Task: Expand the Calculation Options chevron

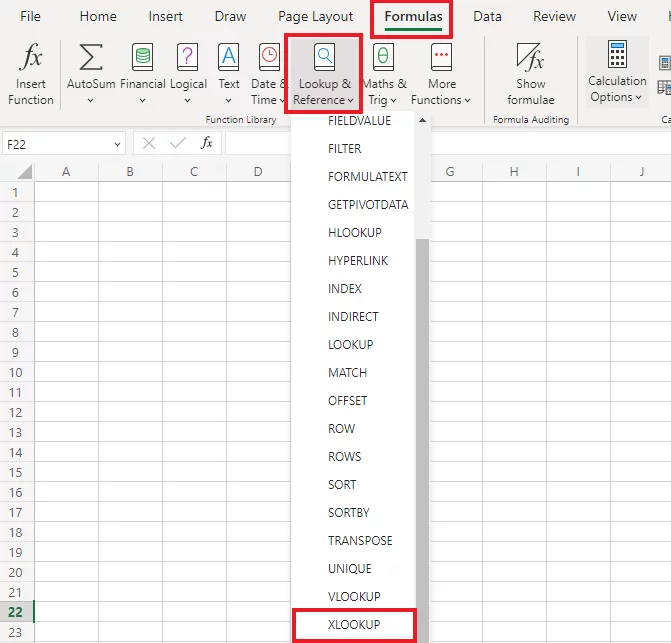Action: [x=638, y=98]
